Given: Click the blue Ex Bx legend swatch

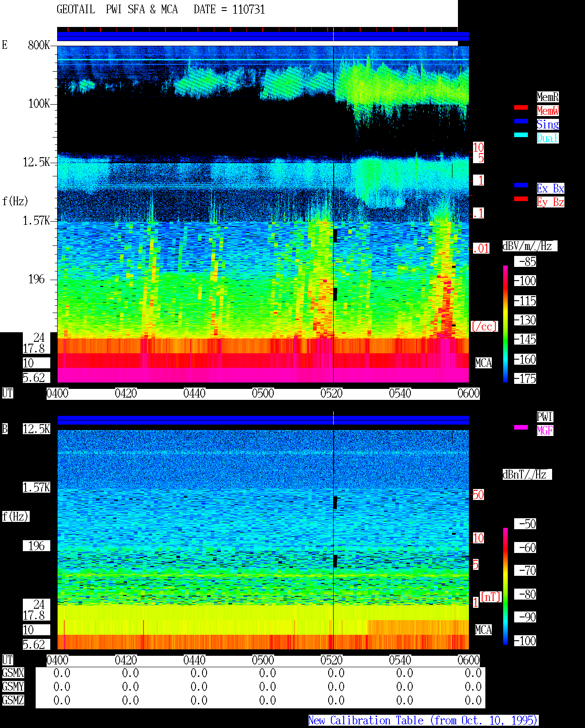Looking at the screenshot, I should [521, 185].
